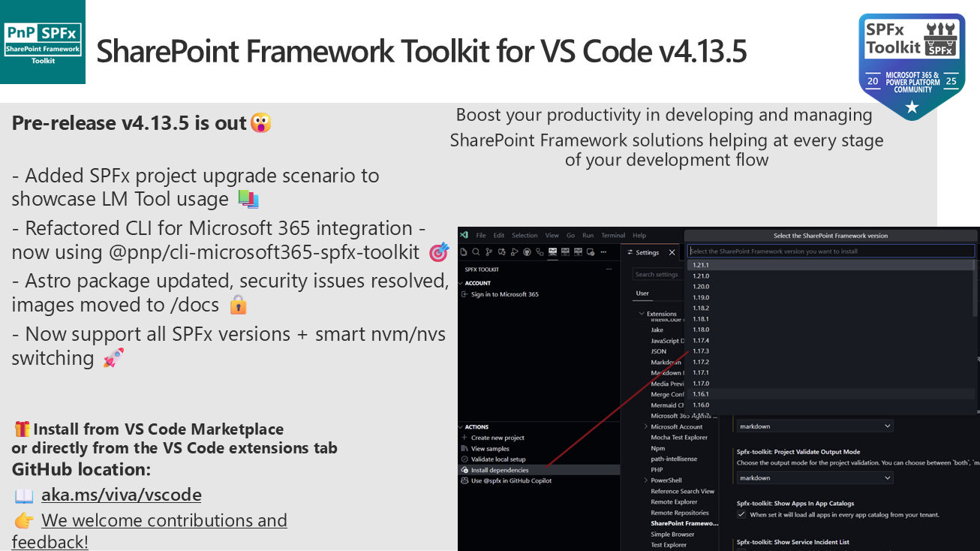Open the active PnP SPFx Toolkit icon
The height and width of the screenshot is (551, 980).
(x=552, y=252)
